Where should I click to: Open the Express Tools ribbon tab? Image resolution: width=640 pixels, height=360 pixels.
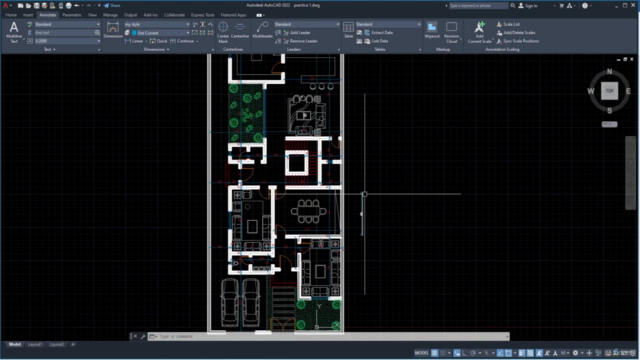[x=202, y=15]
